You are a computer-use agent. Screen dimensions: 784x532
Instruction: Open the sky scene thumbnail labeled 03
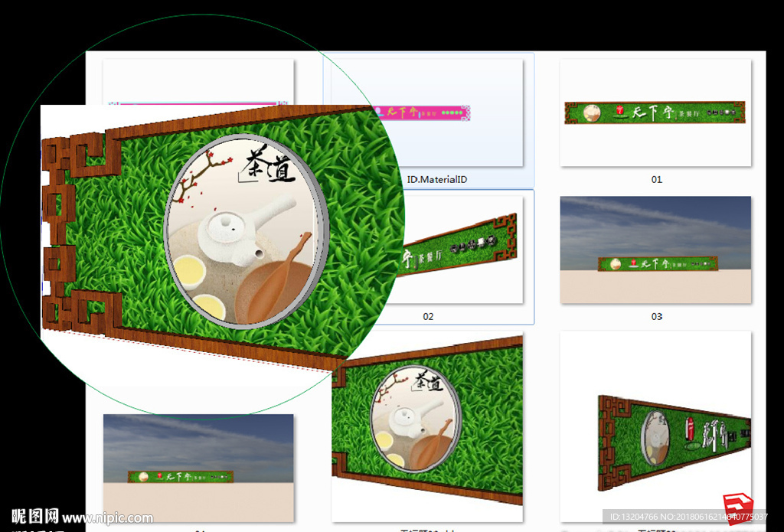[x=655, y=250]
